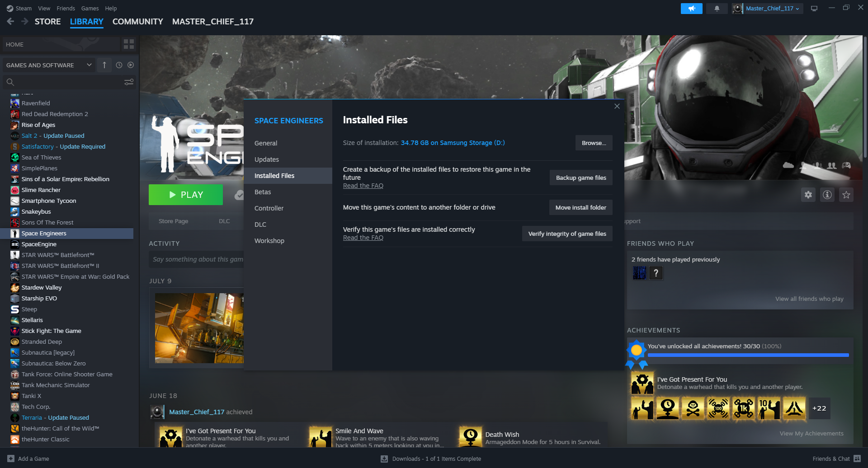Show the +22 more achievements
The image size is (868, 468).
coord(819,408)
